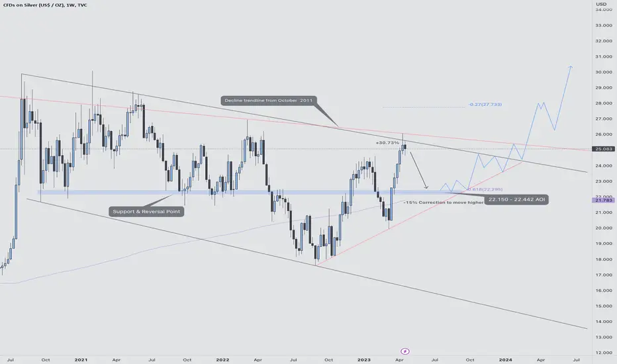Click the '-0.27(27.733)' Fibonacci level label
This screenshot has height=364, width=617.
point(485,105)
